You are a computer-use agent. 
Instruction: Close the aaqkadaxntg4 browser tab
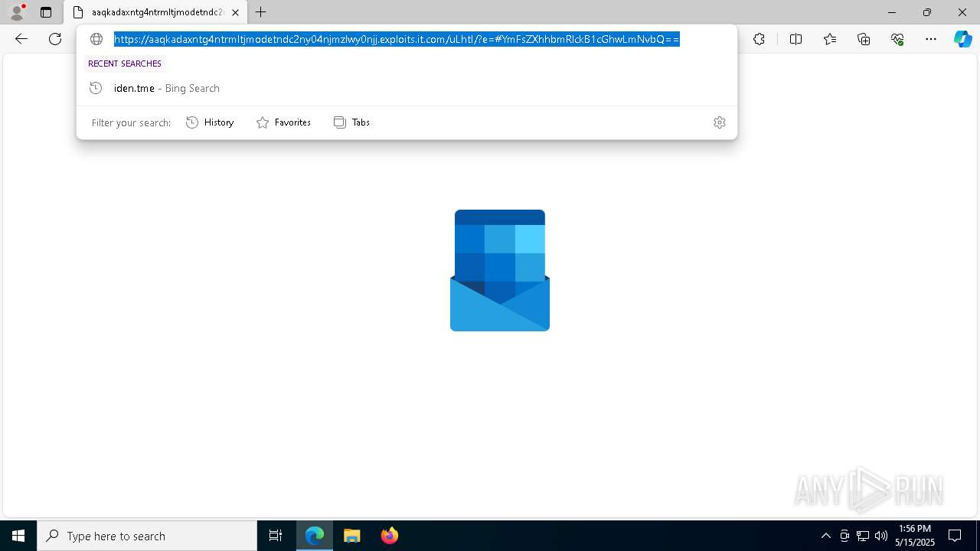coord(235,12)
